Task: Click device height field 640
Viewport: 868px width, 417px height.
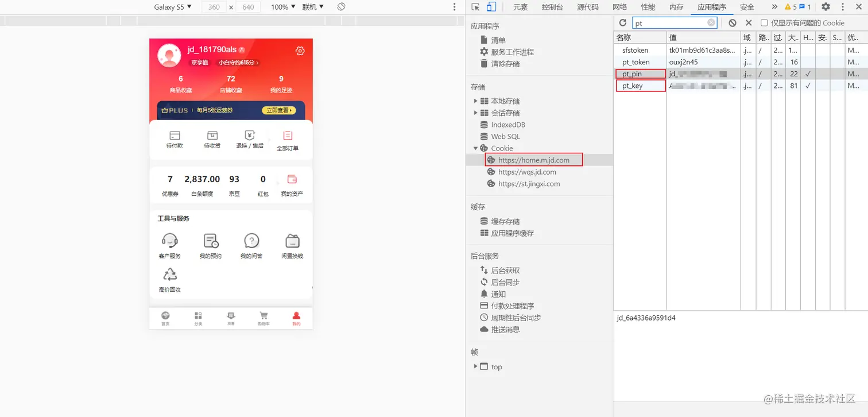Action: pos(248,7)
